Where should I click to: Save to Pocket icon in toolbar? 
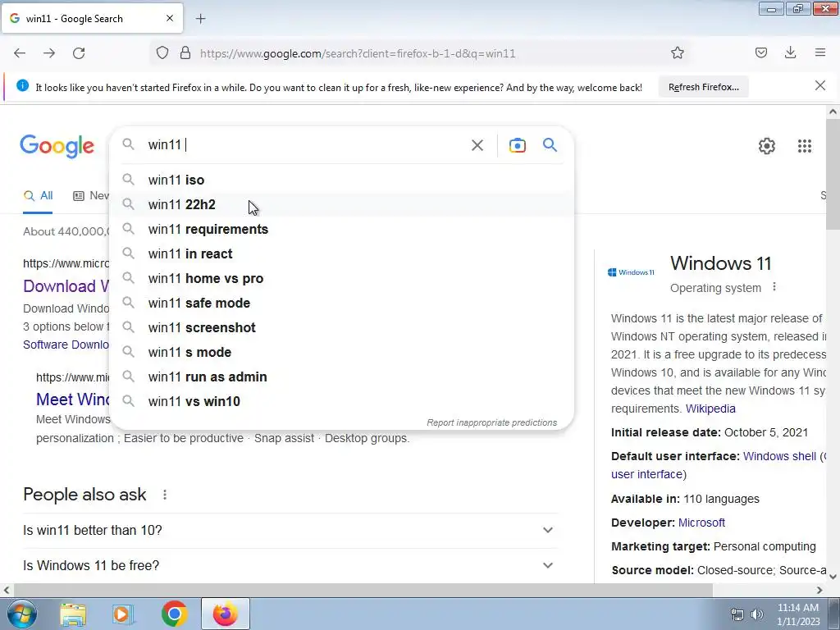pyautogui.click(x=760, y=52)
